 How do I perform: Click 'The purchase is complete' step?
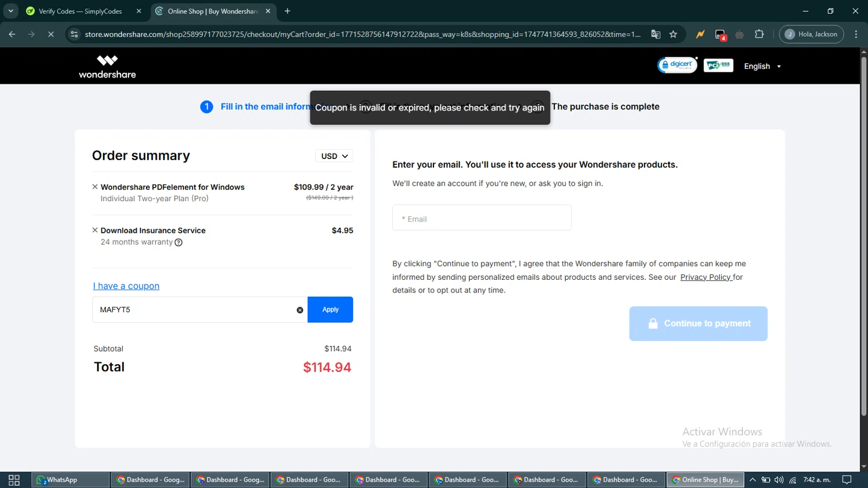click(x=605, y=106)
